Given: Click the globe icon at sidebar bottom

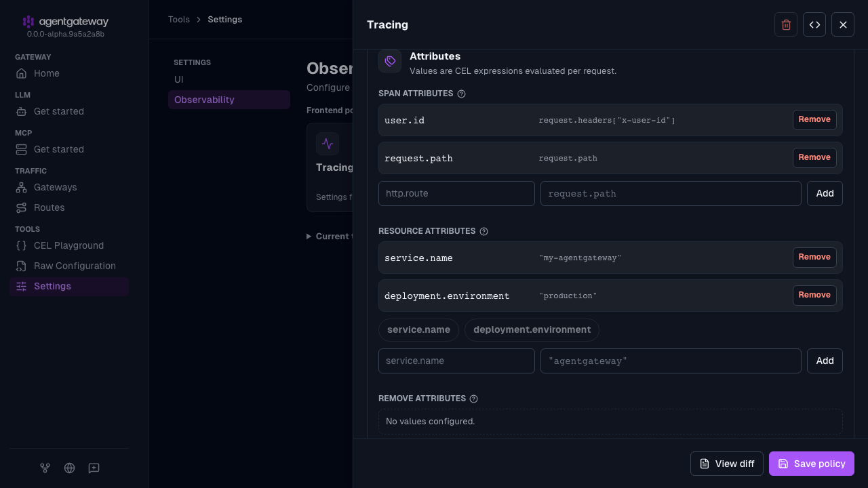Looking at the screenshot, I should point(69,468).
